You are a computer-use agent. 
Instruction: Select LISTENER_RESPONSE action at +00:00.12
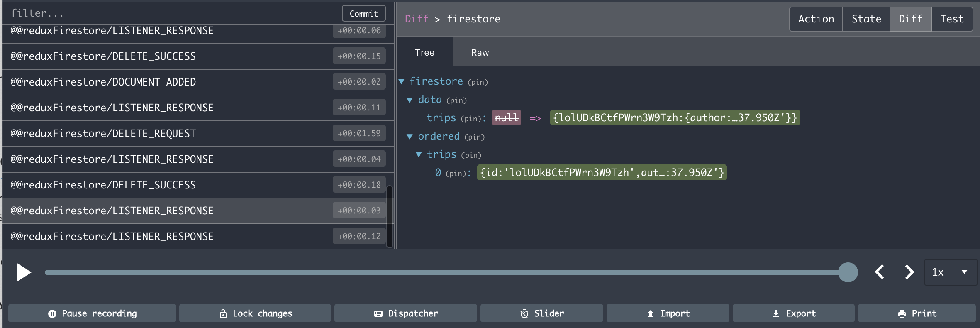point(198,237)
